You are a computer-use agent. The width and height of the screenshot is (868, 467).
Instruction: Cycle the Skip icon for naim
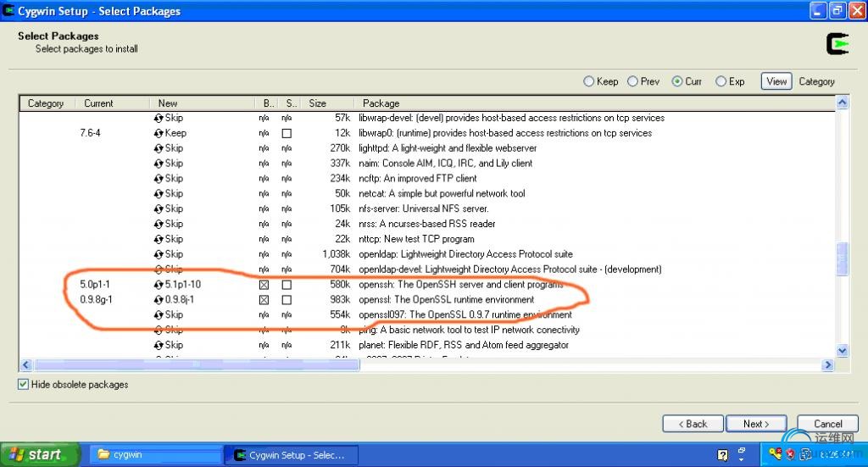159,164
